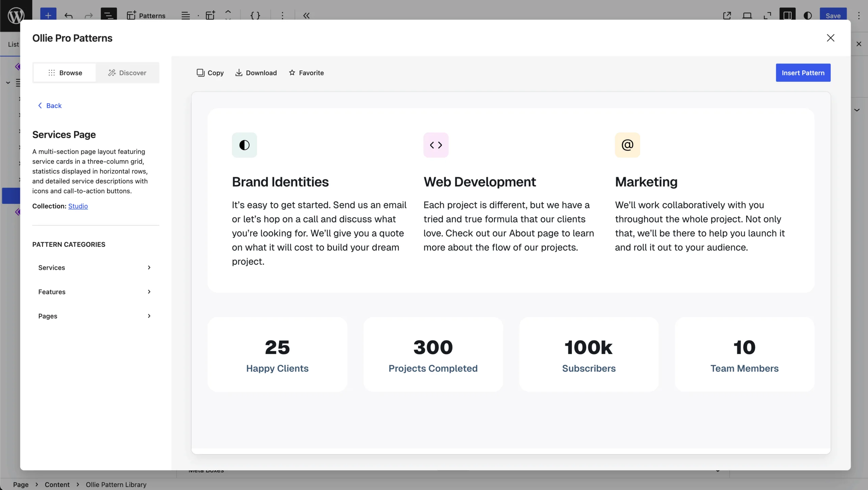Click the Download pattern icon
This screenshot has width=868, height=490.
pos(239,73)
